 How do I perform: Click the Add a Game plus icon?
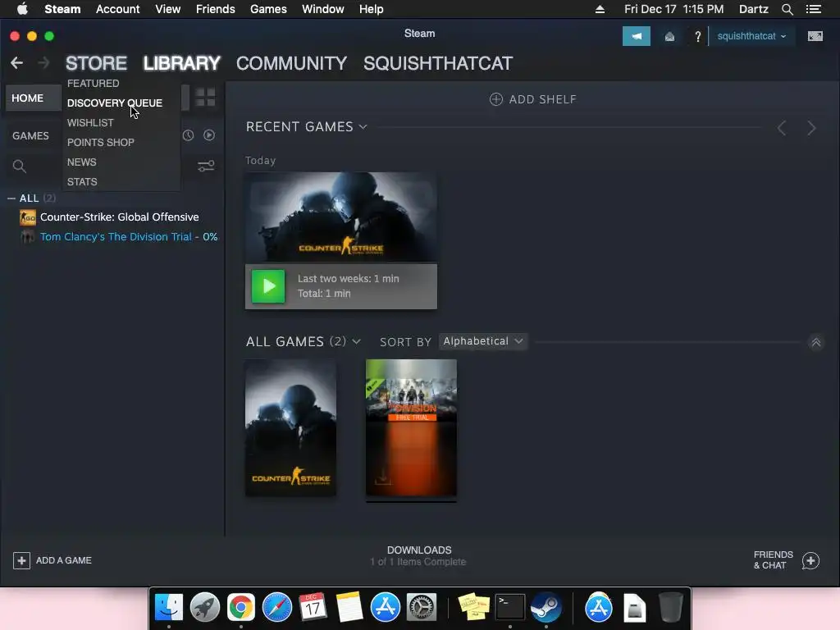tap(21, 560)
